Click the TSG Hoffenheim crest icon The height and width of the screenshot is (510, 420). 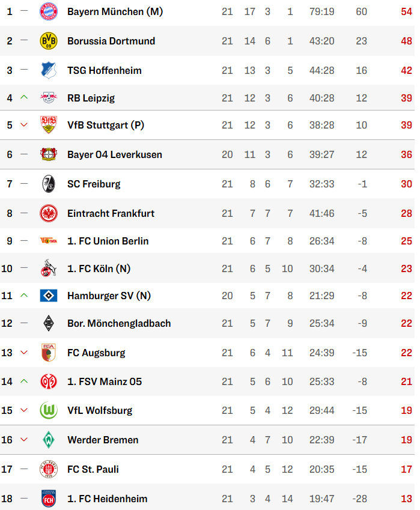(49, 70)
